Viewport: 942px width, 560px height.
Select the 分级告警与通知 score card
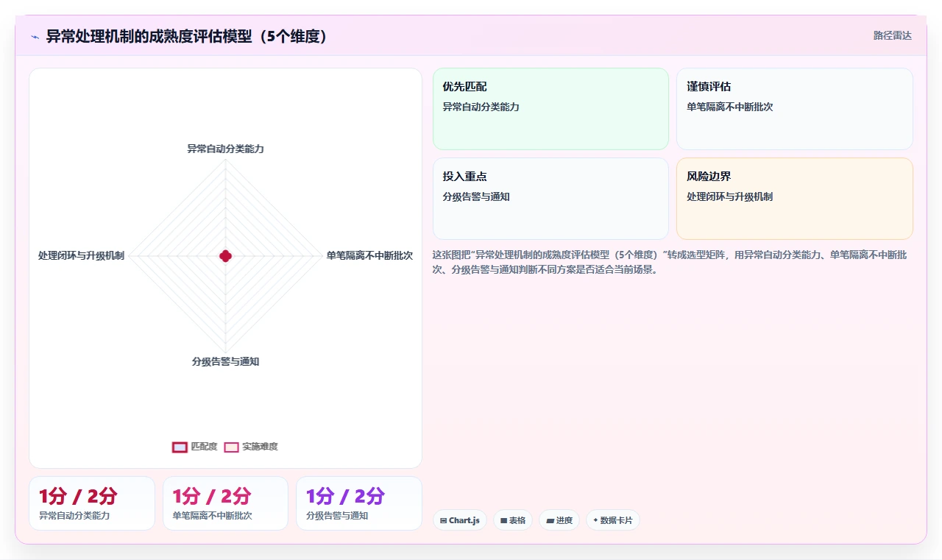[x=359, y=503]
